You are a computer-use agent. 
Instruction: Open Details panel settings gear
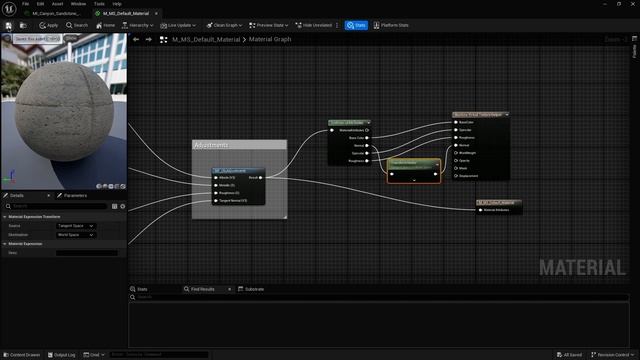pyautogui.click(x=122, y=207)
